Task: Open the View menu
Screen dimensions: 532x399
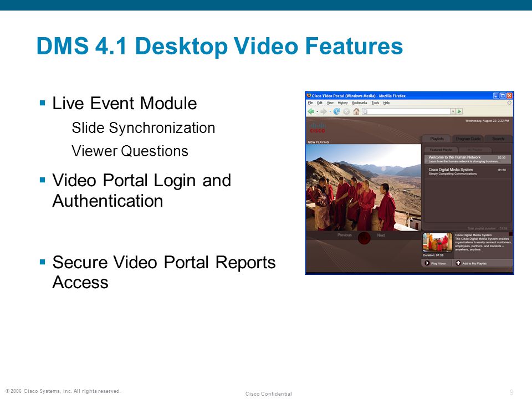Action: 330,103
